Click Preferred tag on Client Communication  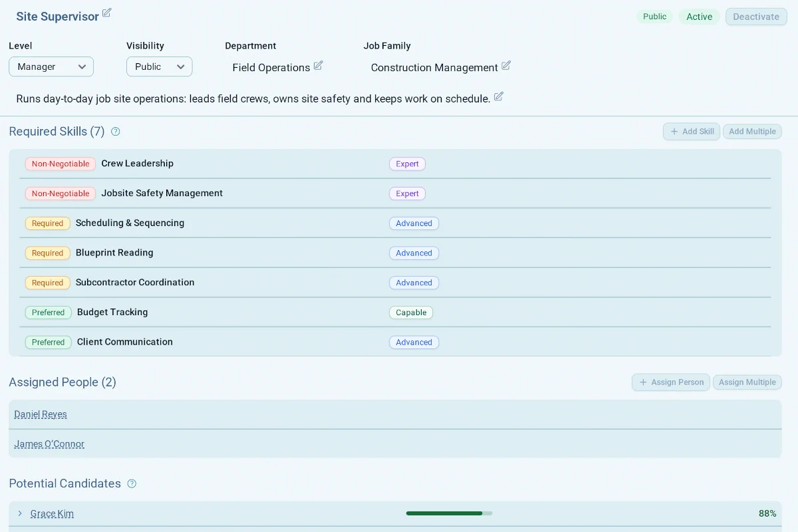49,342
